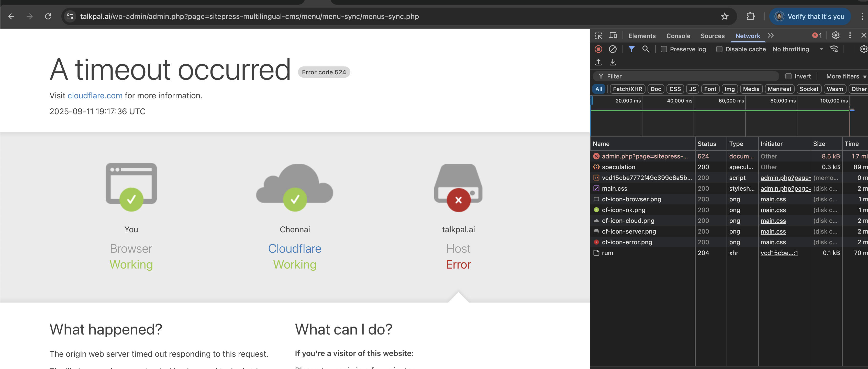Check the Disable cache box
The height and width of the screenshot is (369, 868).
coord(719,49)
